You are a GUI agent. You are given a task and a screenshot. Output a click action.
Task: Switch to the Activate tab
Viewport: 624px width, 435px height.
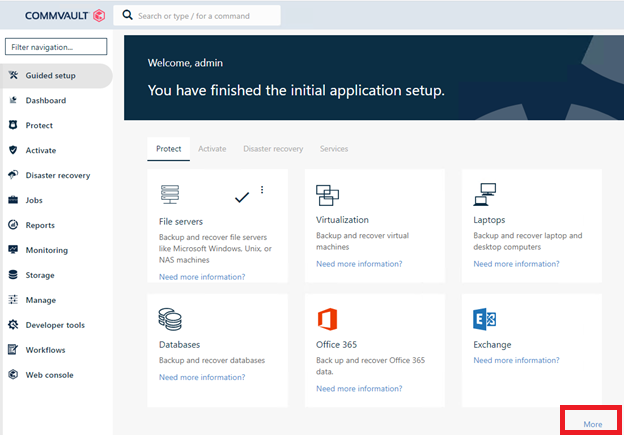[x=212, y=149]
